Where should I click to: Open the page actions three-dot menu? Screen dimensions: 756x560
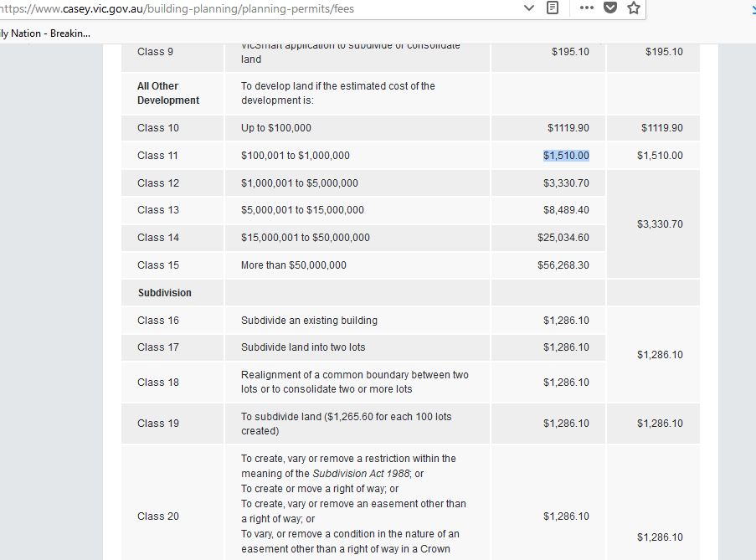586,8
